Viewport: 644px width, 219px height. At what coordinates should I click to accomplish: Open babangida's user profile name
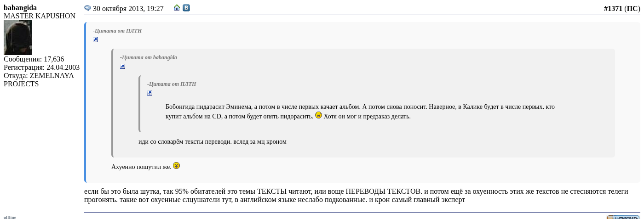(20, 8)
